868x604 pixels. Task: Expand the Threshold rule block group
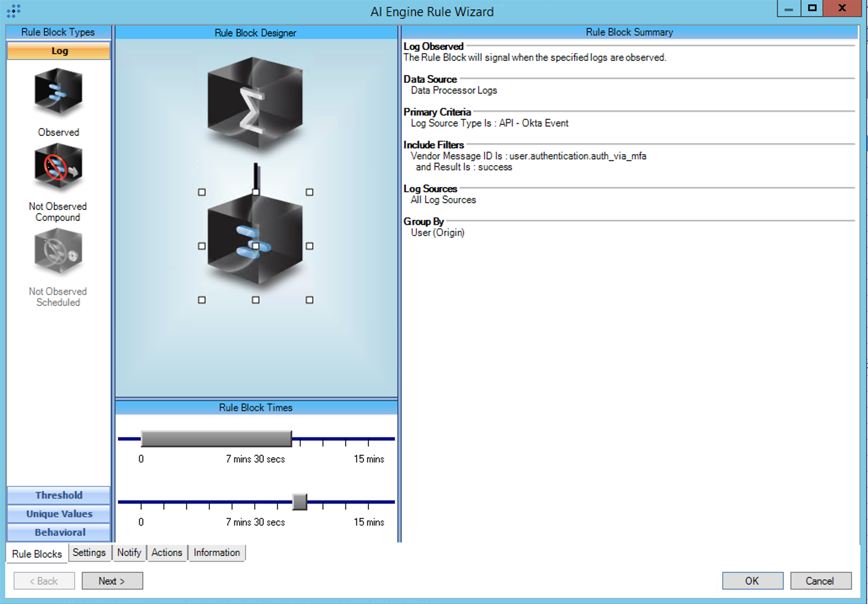[59, 495]
